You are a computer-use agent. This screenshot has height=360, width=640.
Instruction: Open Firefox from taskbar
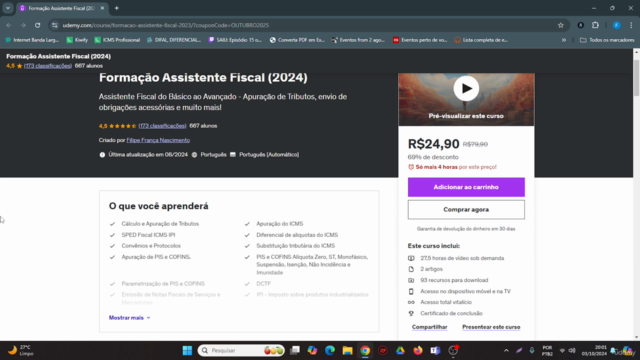tap(418, 350)
